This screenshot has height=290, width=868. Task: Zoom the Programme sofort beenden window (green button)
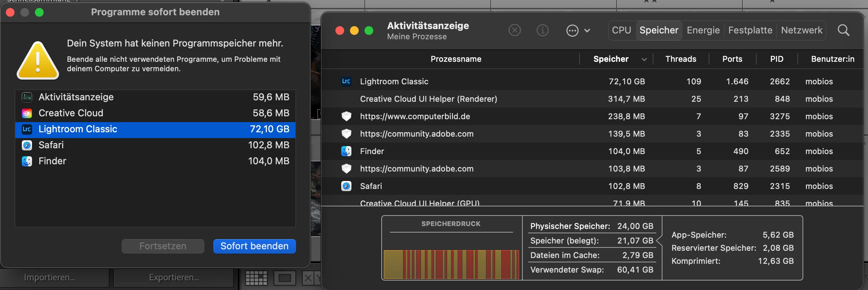(x=39, y=12)
